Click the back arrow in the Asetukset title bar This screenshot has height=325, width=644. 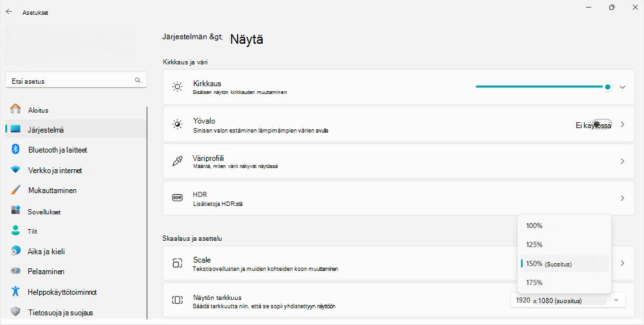pyautogui.click(x=9, y=12)
